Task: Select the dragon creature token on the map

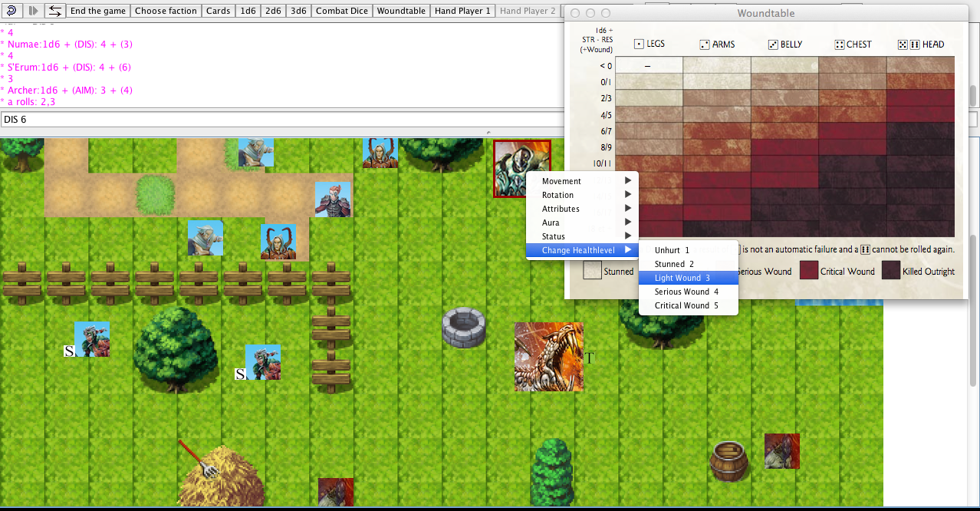Action: [x=548, y=357]
